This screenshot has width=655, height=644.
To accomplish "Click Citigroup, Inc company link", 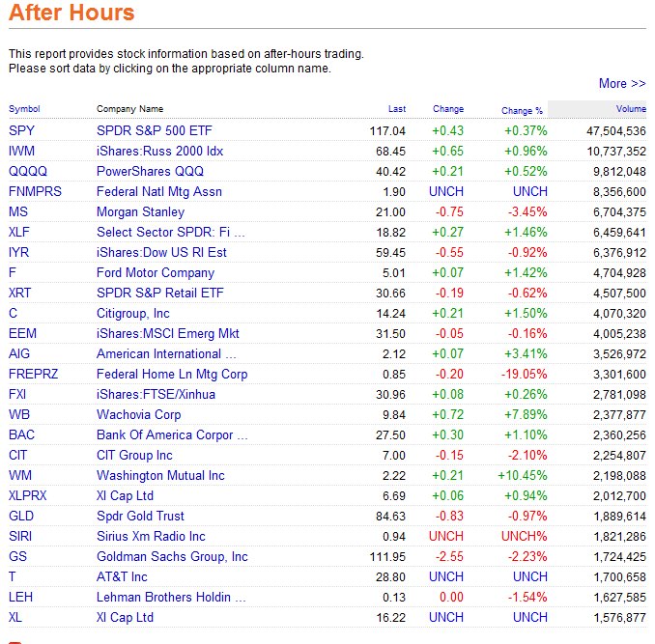I will pyautogui.click(x=132, y=313).
